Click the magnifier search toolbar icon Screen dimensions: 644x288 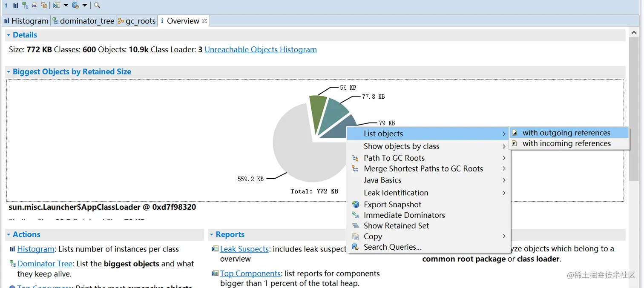click(97, 6)
